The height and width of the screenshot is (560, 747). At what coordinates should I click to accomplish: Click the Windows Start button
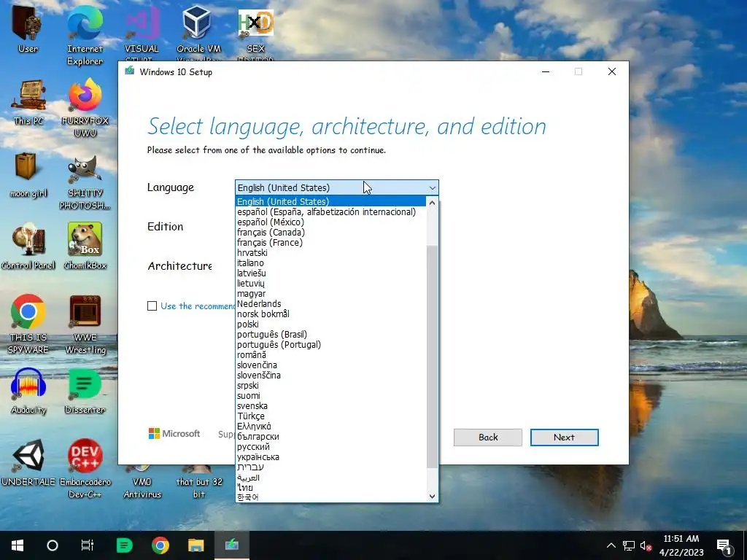click(x=18, y=545)
